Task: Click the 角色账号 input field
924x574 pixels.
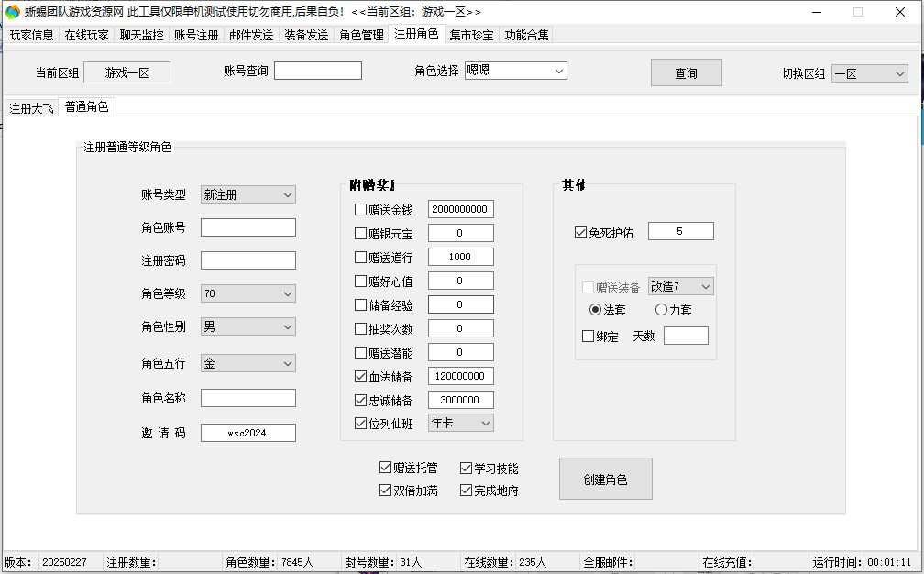Action: pos(248,227)
